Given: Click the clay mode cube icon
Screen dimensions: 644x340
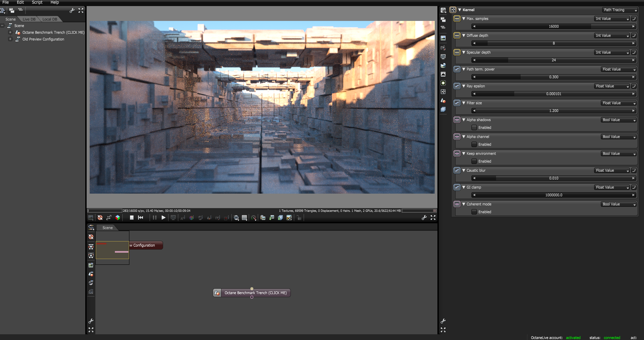Looking at the screenshot, I should pos(118,218).
